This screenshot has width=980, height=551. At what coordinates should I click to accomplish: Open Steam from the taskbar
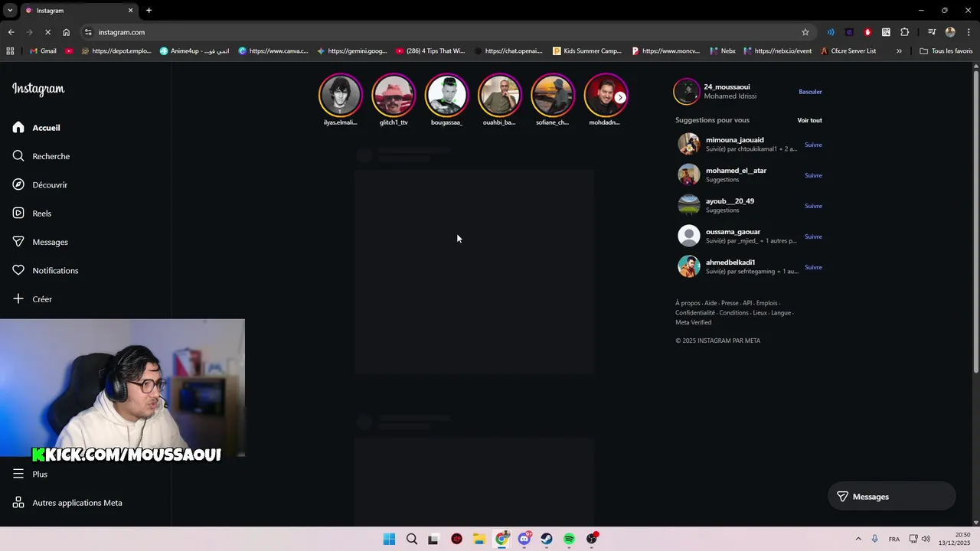pos(547,539)
